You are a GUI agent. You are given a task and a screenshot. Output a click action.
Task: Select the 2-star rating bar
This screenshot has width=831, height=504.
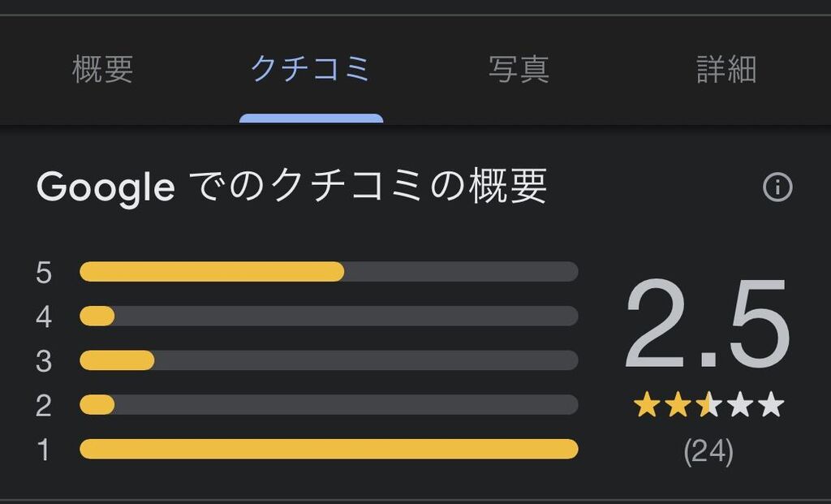(x=329, y=404)
